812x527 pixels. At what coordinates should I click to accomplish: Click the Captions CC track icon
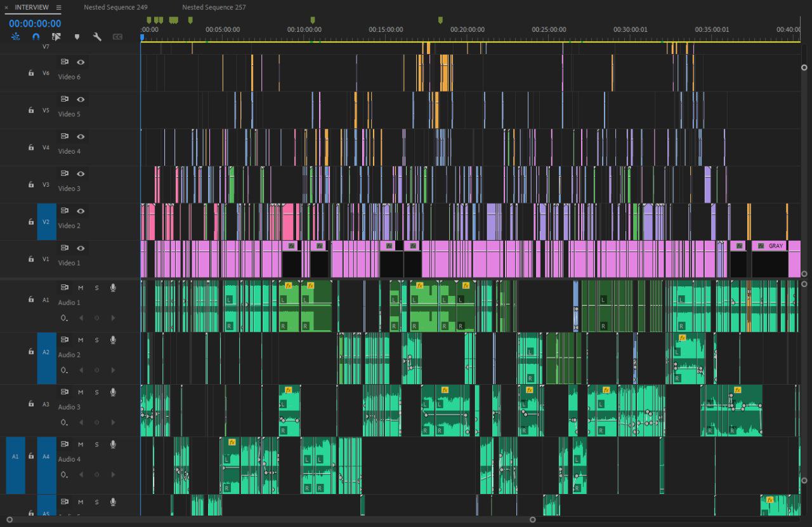(117, 37)
